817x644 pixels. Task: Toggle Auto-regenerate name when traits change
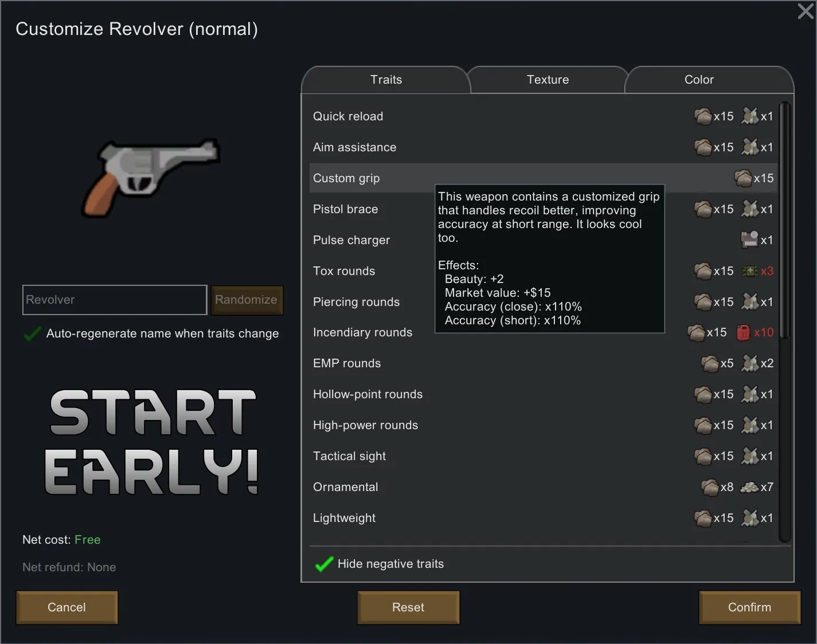point(33,333)
